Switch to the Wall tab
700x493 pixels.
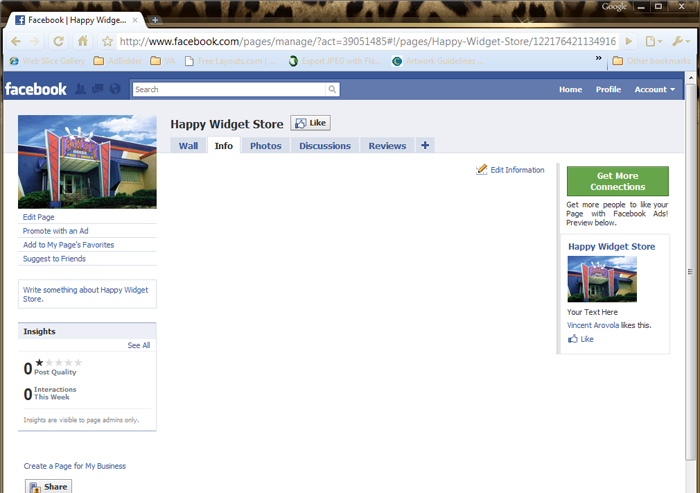point(188,146)
